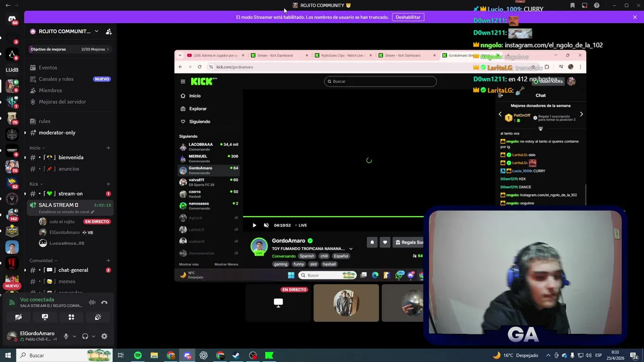
Task: Expand headphone output options arrow
Action: click(94, 336)
